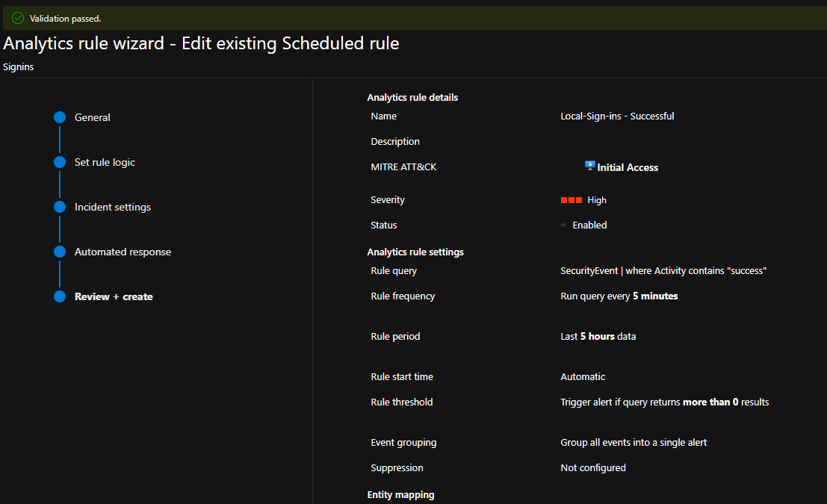Click the SecurityEvent rule query text
This screenshot has width=827, height=504.
[663, 271]
